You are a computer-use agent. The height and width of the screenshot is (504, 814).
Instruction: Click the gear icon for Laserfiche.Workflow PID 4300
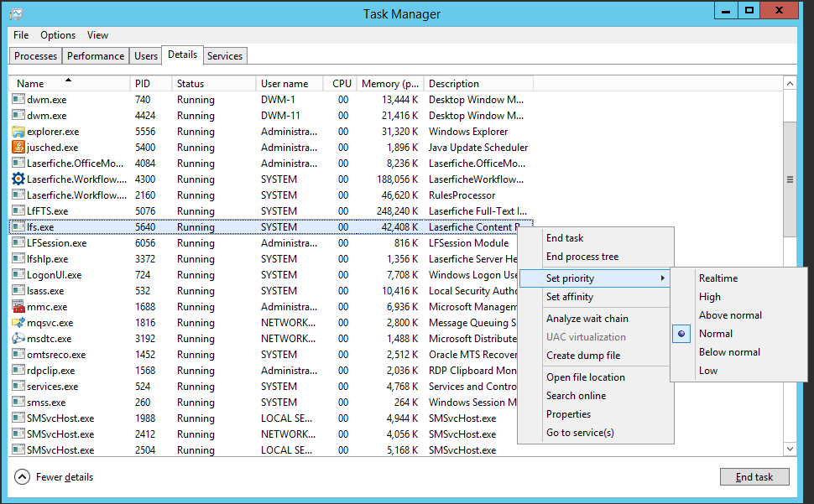[x=18, y=179]
